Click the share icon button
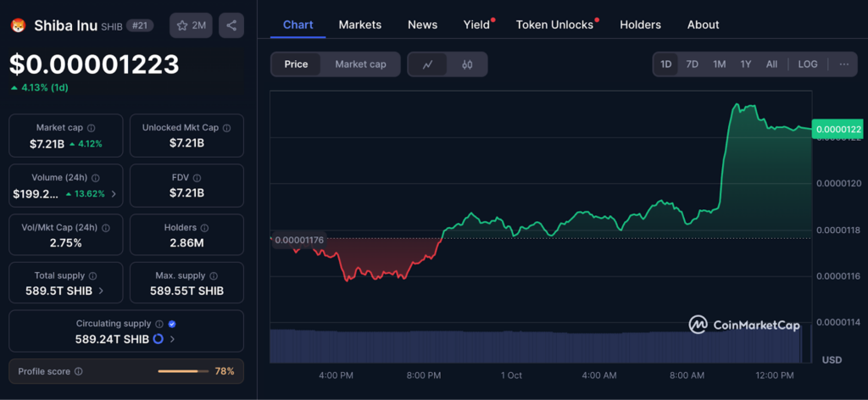The height and width of the screenshot is (400, 868). (x=231, y=25)
